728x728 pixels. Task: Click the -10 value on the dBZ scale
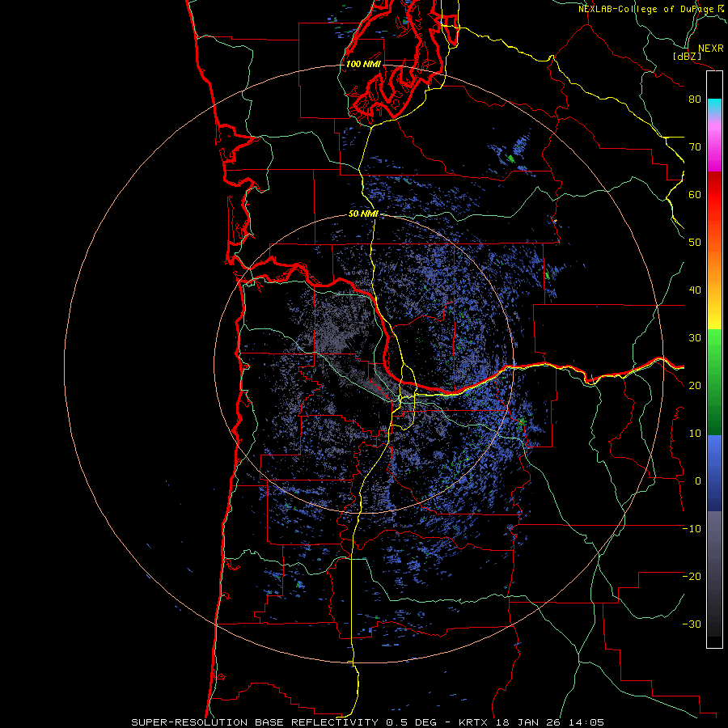(x=692, y=529)
